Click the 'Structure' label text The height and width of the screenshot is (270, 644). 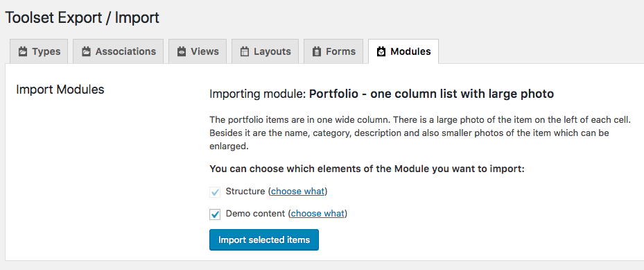[245, 192]
